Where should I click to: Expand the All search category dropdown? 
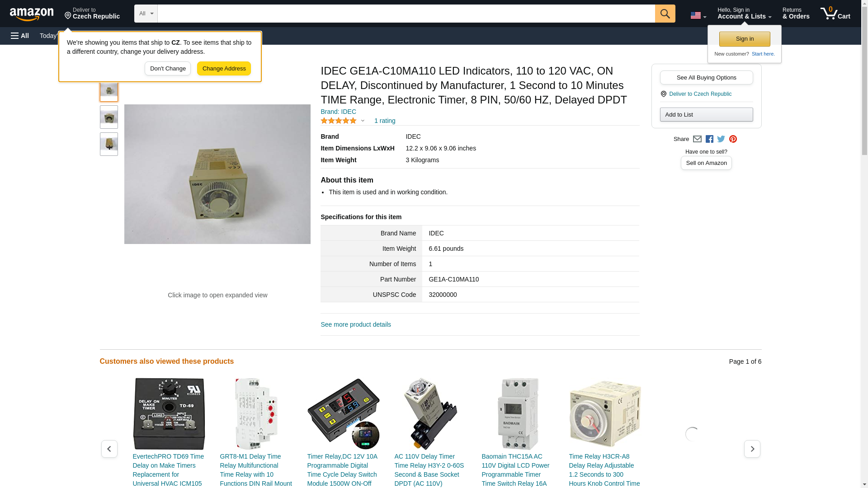coord(146,14)
